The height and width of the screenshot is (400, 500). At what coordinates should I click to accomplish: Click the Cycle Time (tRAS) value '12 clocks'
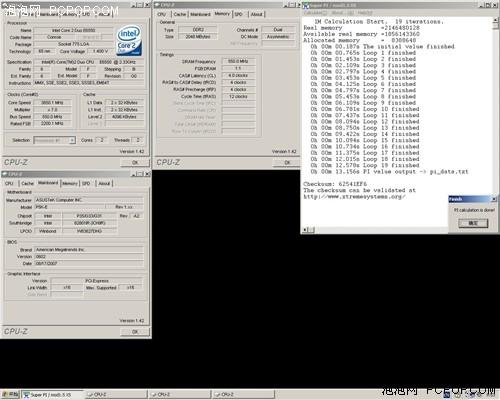[238, 96]
